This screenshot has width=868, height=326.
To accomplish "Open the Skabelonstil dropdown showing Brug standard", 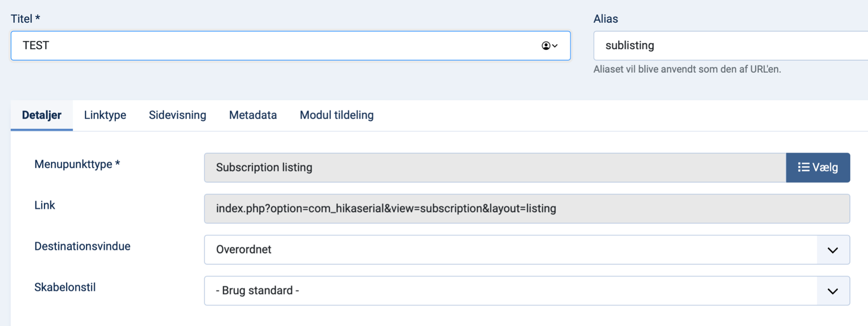I will [x=527, y=291].
